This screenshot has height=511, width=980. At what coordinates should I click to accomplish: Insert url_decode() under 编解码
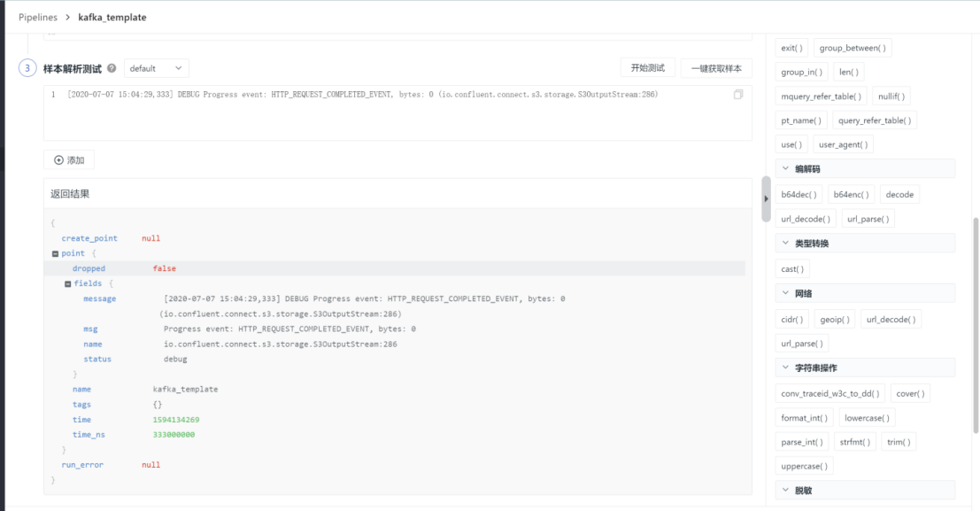(806, 219)
